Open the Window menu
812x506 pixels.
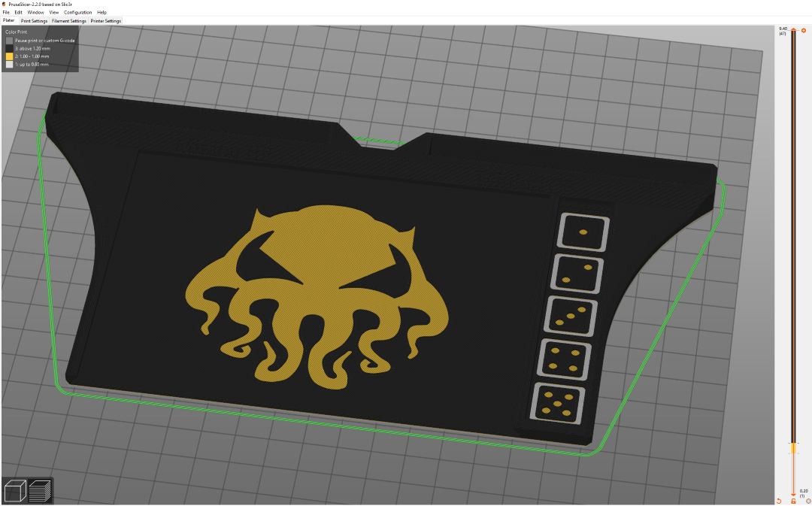coord(36,13)
